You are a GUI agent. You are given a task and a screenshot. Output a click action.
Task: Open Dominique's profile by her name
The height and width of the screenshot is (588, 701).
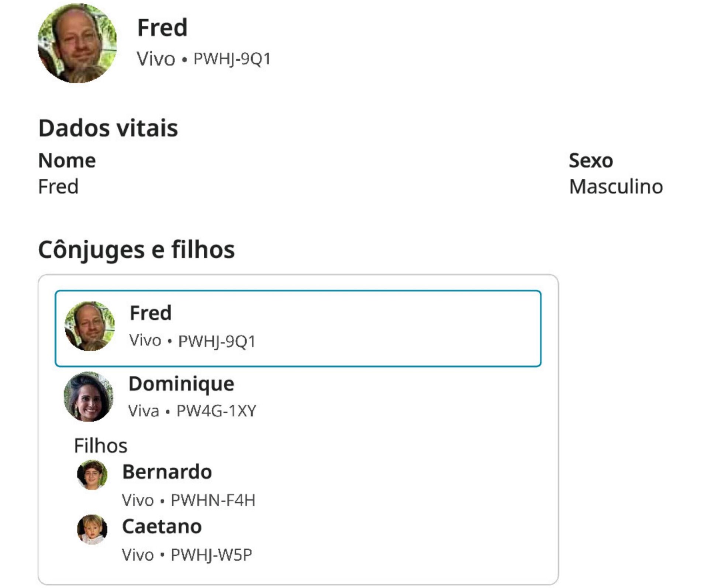pyautogui.click(x=181, y=384)
